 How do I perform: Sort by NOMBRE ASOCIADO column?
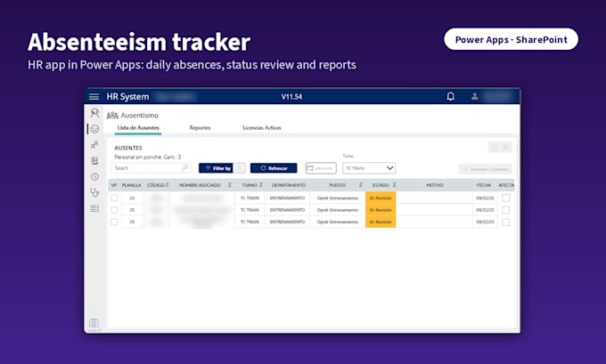click(230, 185)
